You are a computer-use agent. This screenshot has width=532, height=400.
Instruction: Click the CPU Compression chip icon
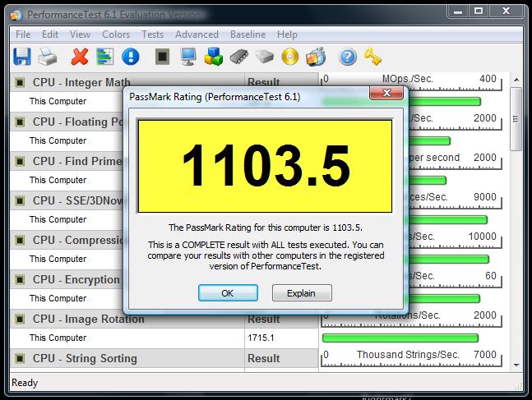tap(20, 240)
